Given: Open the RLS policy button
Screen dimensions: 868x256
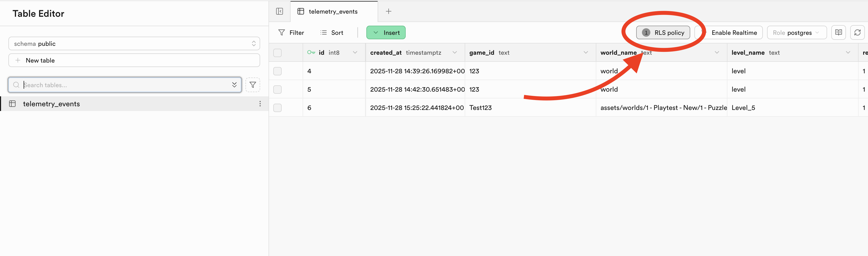Looking at the screenshot, I should (663, 33).
